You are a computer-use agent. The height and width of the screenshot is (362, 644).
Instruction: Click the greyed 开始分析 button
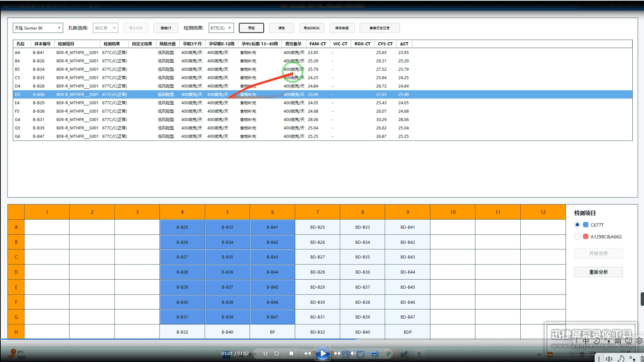click(x=598, y=253)
